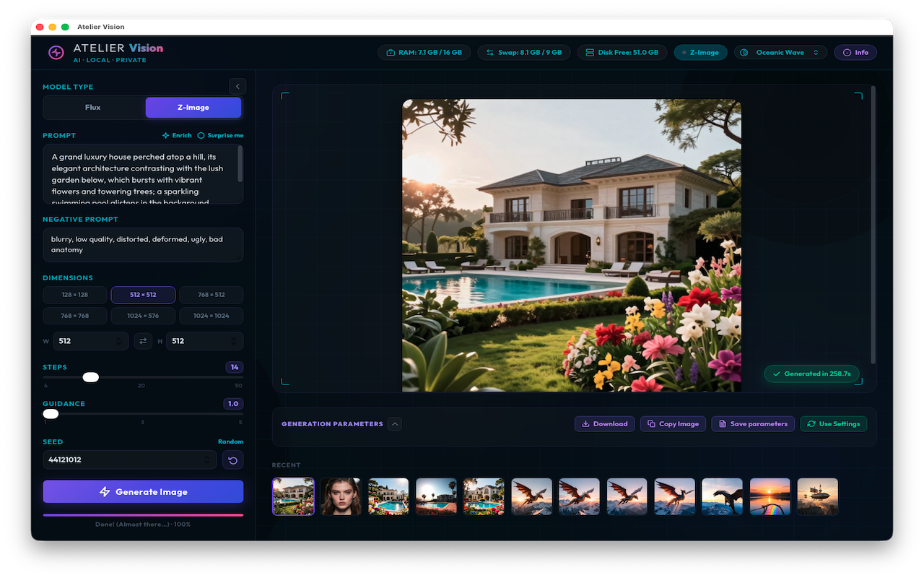Screen dimensions: 924x578
Task: Select the 768 × 512 dimension preset
Action: (x=211, y=295)
